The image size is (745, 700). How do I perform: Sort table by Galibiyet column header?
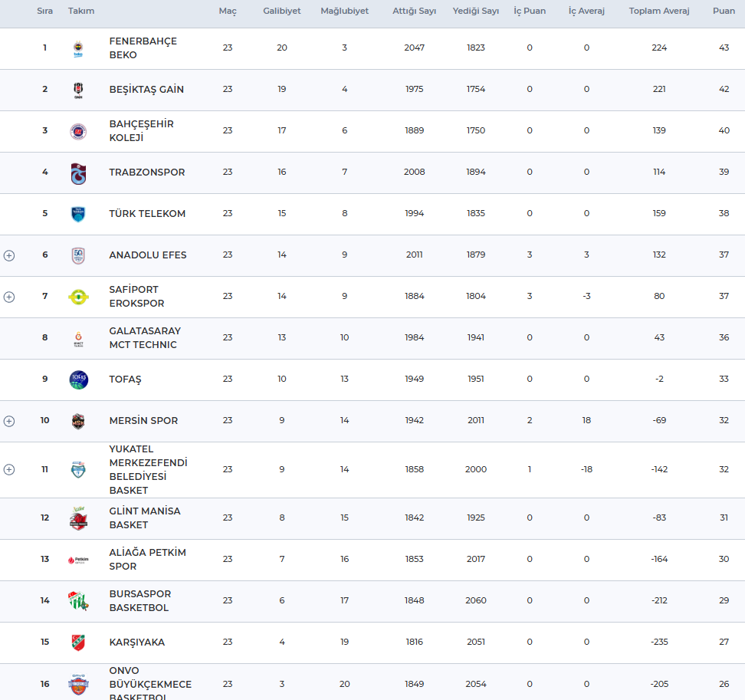282,12
